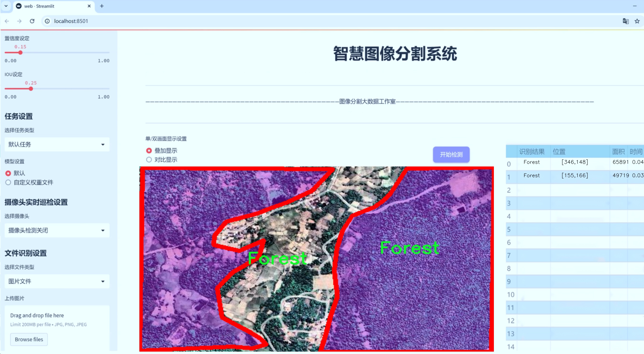This screenshot has width=644, height=354.
Task: Click the browser back arrow icon
Action: coord(7,21)
